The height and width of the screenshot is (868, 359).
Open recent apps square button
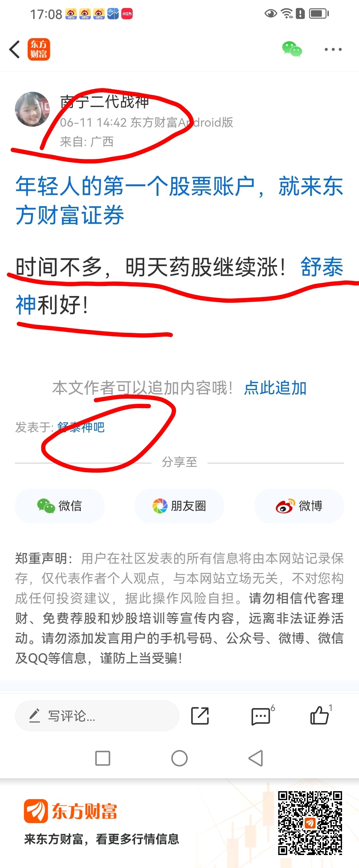(x=103, y=758)
